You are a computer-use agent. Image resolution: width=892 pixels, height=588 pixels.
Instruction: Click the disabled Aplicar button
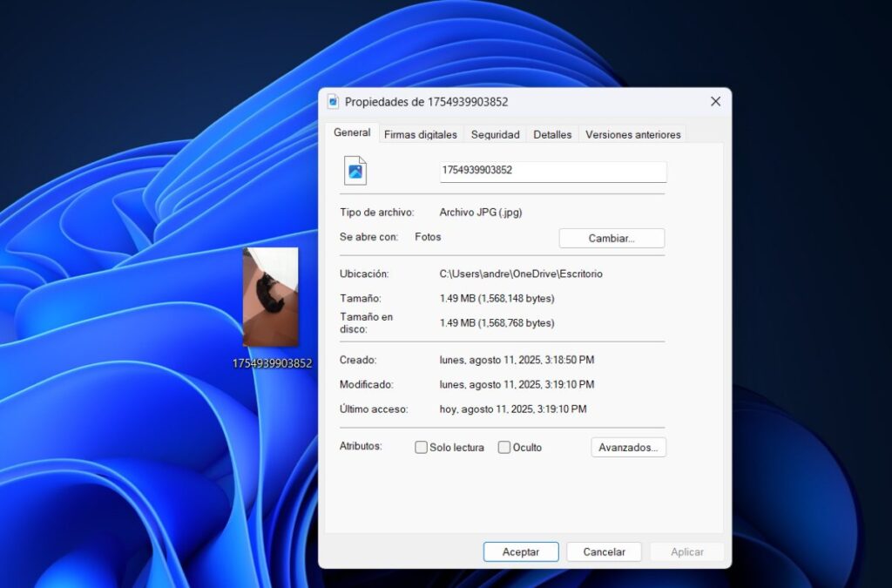coord(686,551)
